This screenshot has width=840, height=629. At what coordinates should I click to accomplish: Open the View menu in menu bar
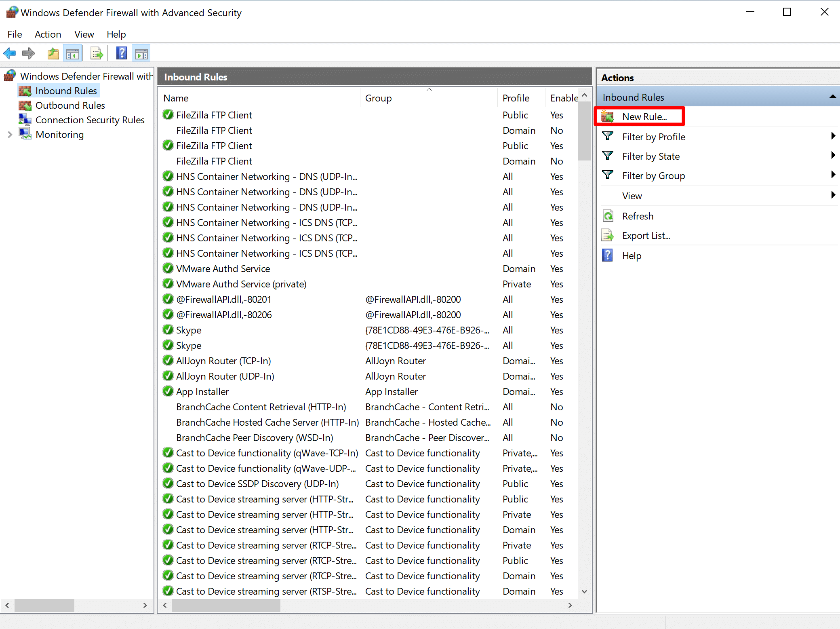(x=84, y=34)
